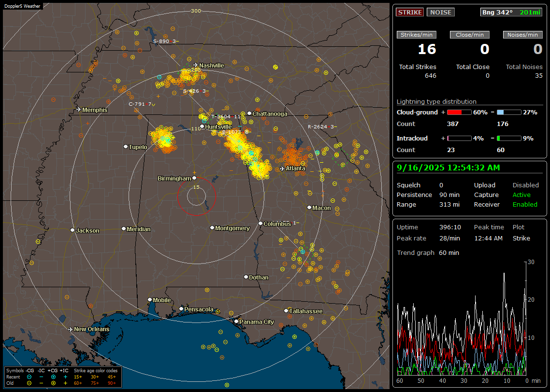
Task: Click inside the trend graph plot area
Action: 461,319
